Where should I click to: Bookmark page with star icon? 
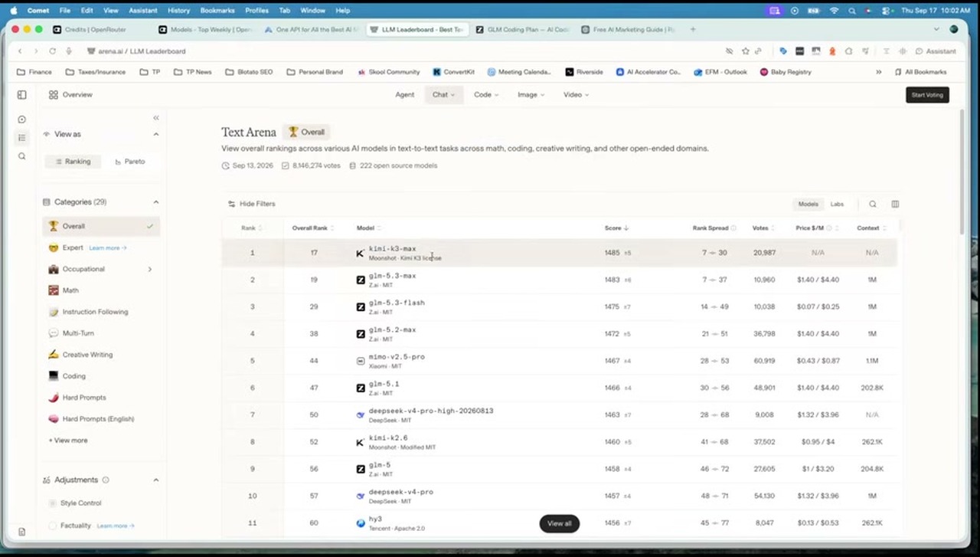[x=745, y=51]
